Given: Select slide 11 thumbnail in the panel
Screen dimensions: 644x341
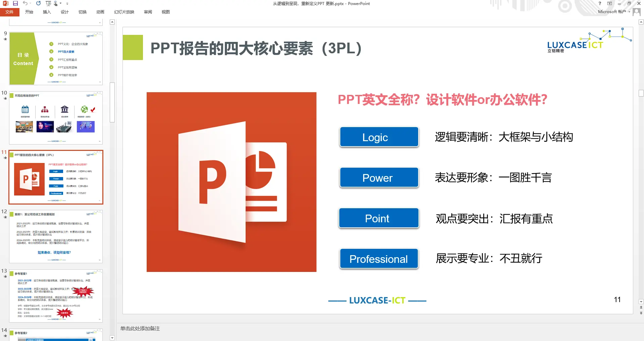Looking at the screenshot, I should [x=56, y=177].
